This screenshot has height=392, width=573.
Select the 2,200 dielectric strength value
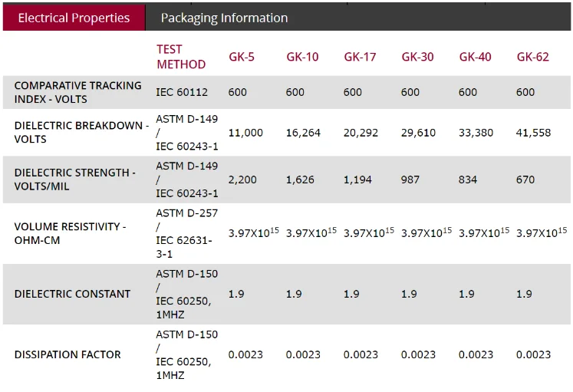point(242,180)
